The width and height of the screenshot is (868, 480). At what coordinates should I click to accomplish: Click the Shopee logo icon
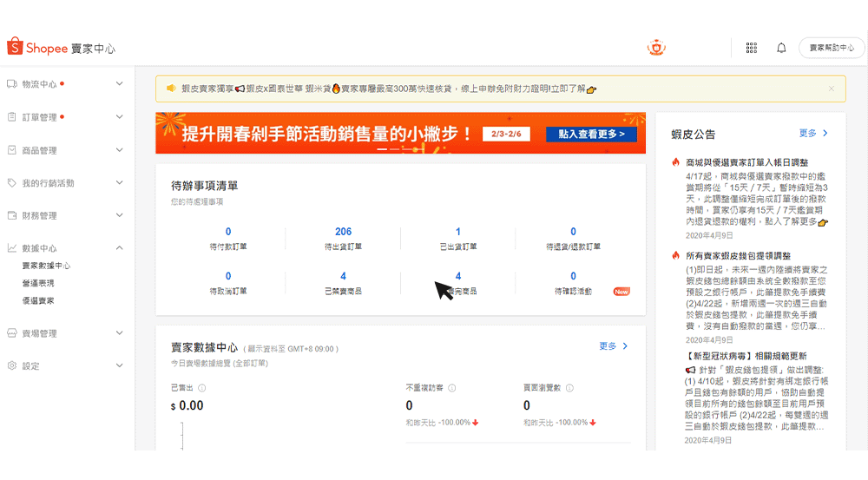tap(15, 47)
